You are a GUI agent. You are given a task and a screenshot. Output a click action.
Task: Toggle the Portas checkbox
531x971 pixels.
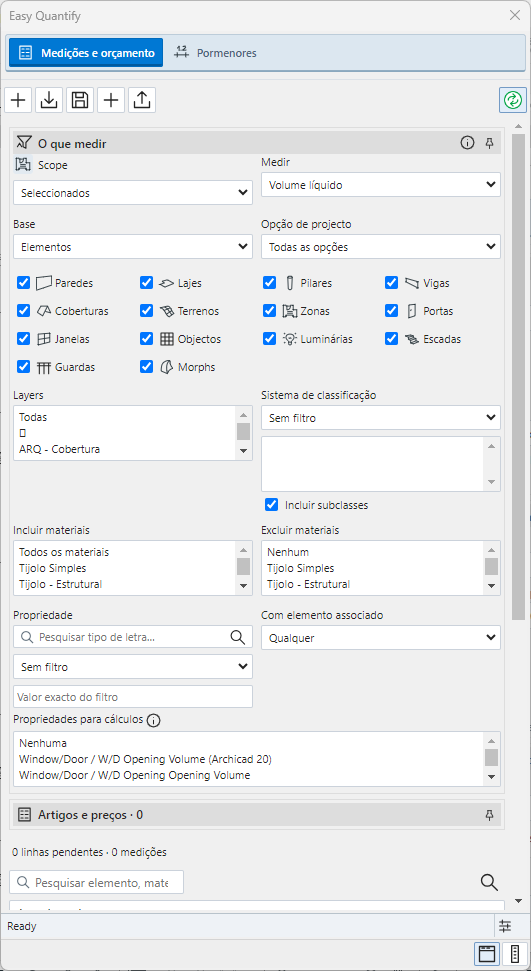pos(391,311)
